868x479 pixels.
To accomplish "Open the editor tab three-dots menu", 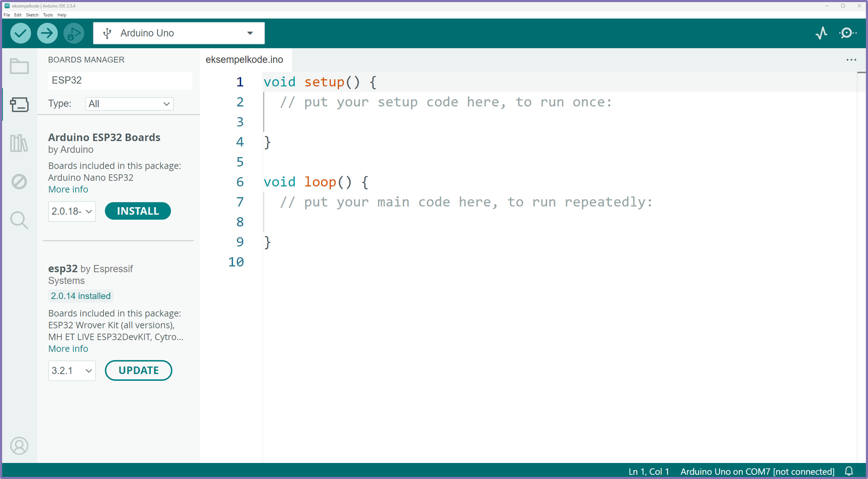I will [x=851, y=60].
